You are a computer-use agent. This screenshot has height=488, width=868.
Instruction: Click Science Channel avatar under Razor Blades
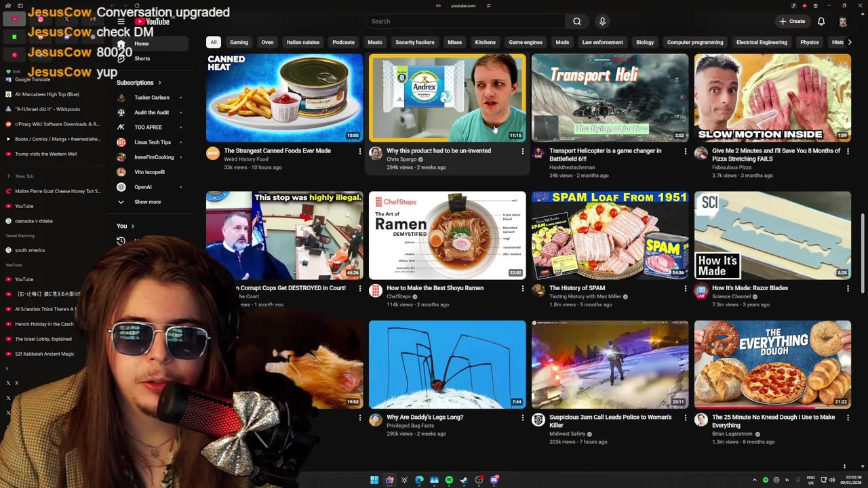(x=701, y=291)
